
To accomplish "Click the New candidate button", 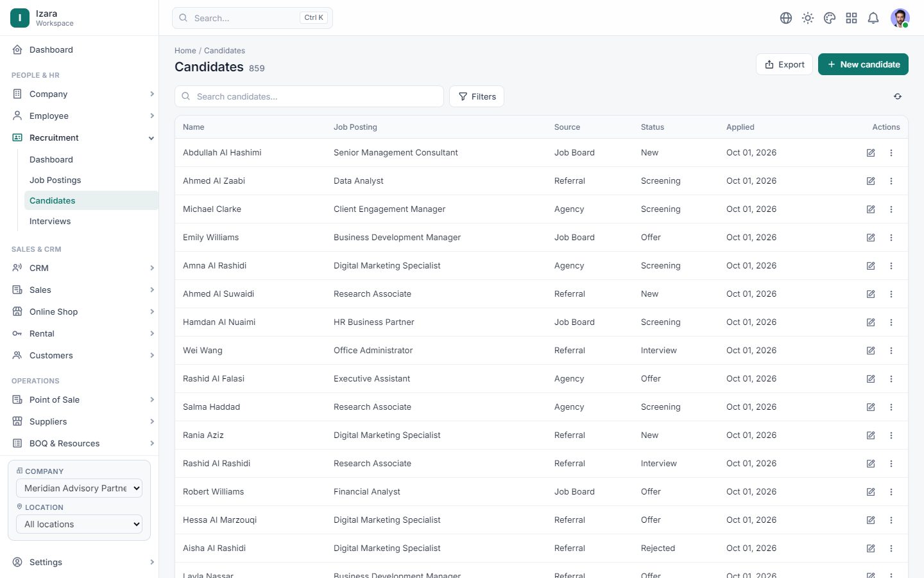I will 863,64.
